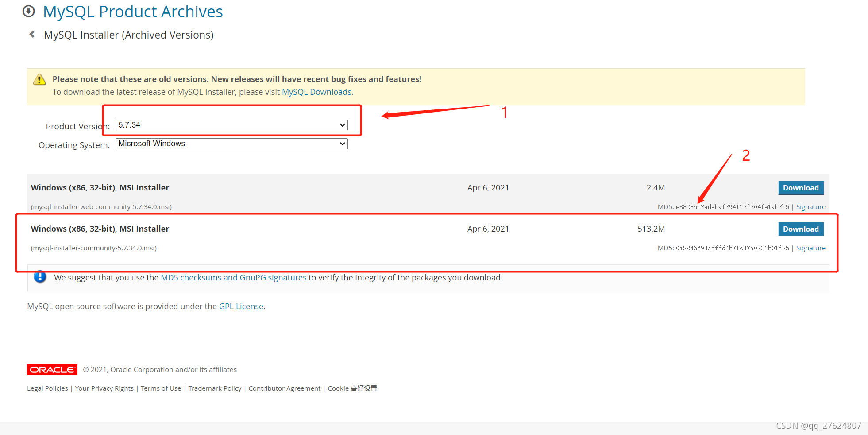Click the yellow warning triangle icon
Viewport: 868px width, 435px height.
(39, 80)
